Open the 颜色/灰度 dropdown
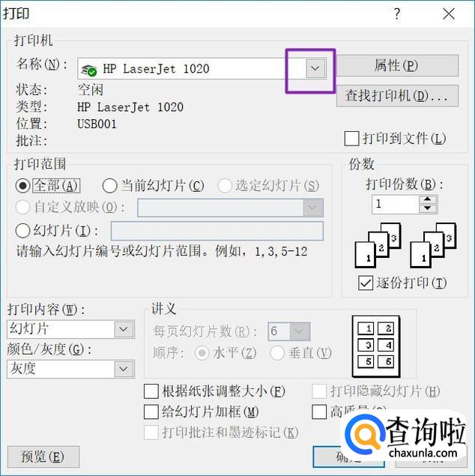 click(x=124, y=369)
